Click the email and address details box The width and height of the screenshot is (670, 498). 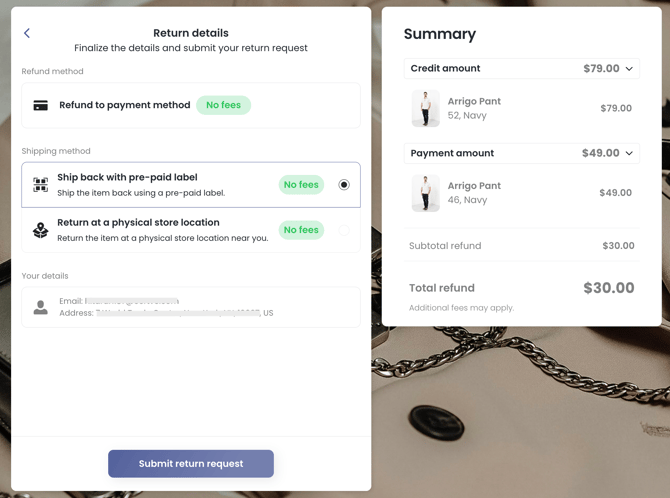tap(191, 308)
